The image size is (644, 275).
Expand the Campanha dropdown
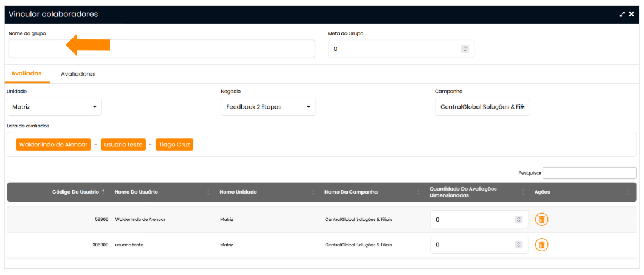482,107
